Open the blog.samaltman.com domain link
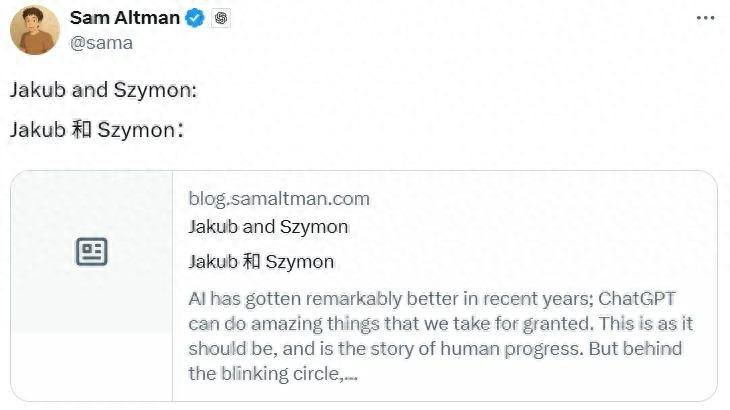Viewport: 730px width, 410px height. (278, 198)
